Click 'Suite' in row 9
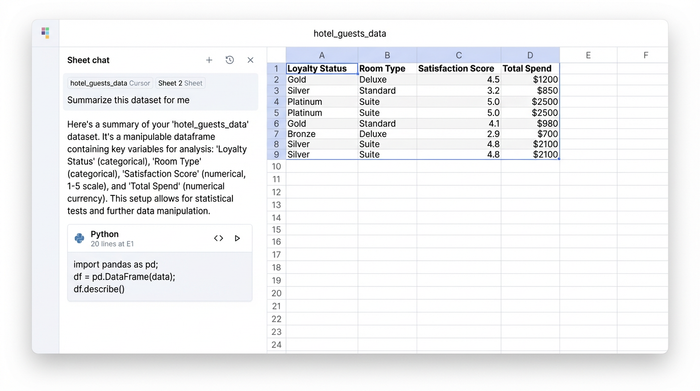700x391 pixels. point(387,154)
